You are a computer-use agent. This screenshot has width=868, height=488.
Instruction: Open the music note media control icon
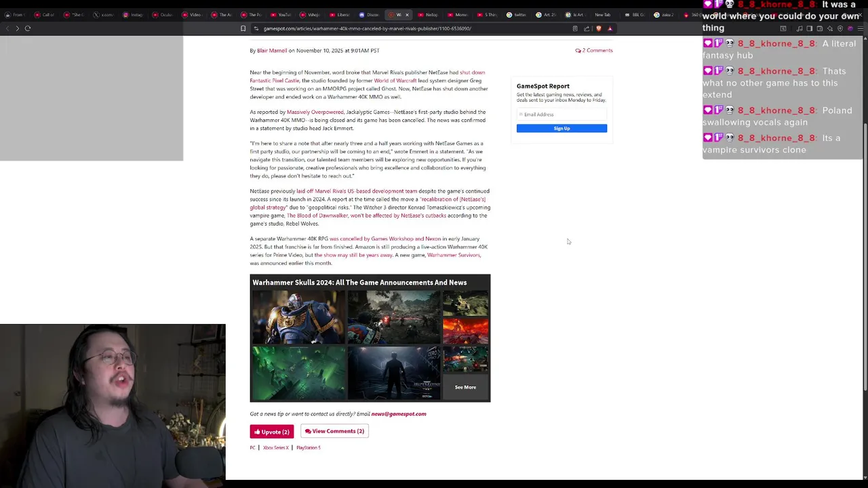[800, 28]
